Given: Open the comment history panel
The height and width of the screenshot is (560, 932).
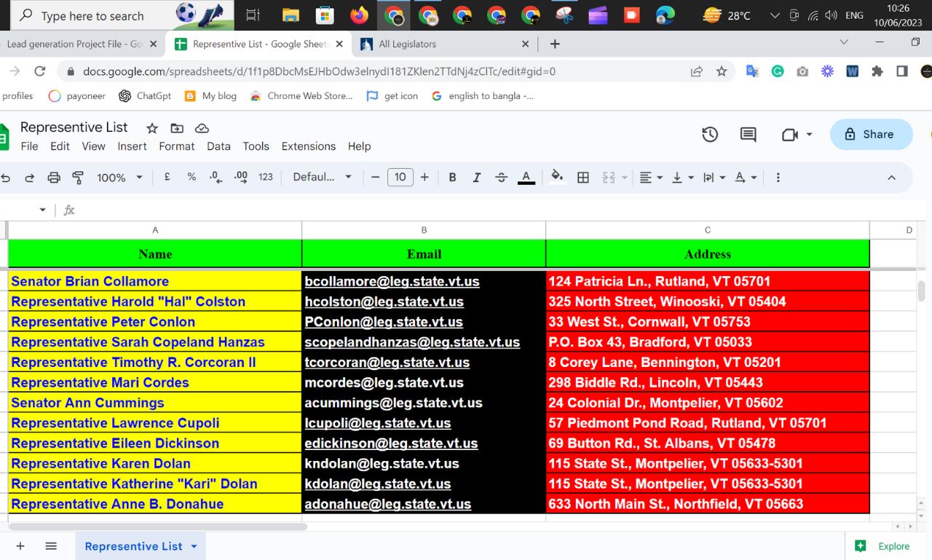Looking at the screenshot, I should [748, 134].
